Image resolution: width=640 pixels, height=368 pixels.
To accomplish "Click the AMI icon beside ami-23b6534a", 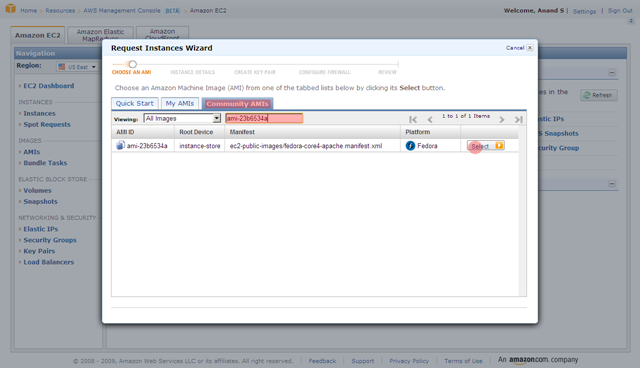I will click(x=120, y=145).
